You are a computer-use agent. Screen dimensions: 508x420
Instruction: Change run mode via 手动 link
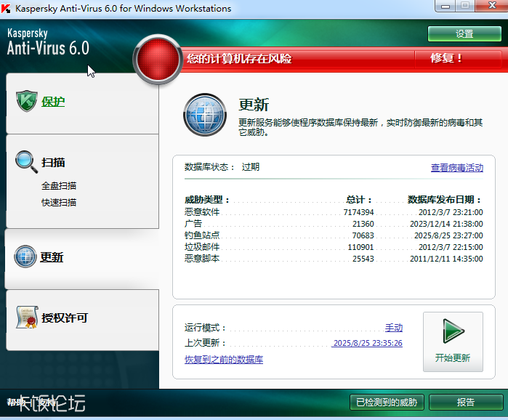(x=393, y=328)
